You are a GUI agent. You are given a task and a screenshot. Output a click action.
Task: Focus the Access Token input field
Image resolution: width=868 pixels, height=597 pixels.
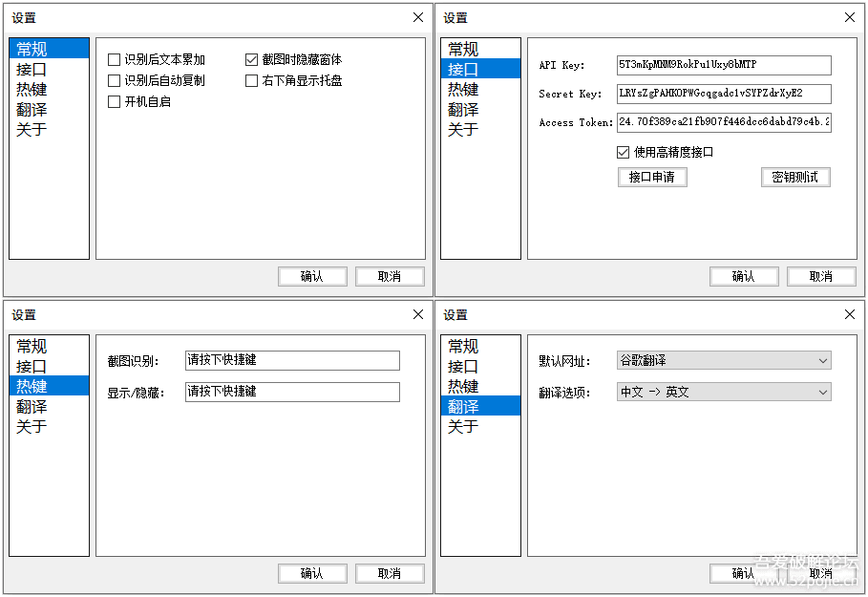pos(724,122)
